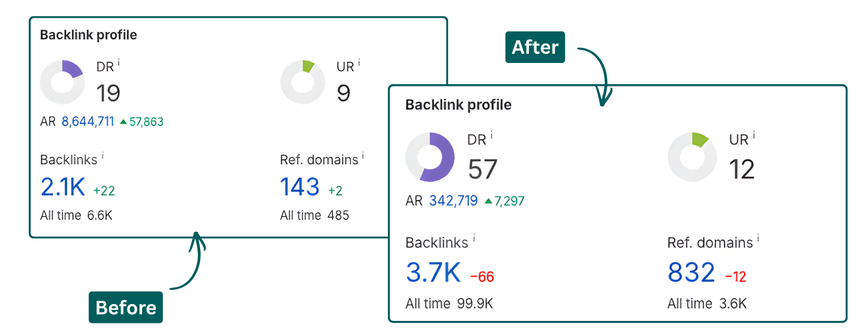The width and height of the screenshot is (868, 335).
Task: Click the After label
Action: click(535, 47)
